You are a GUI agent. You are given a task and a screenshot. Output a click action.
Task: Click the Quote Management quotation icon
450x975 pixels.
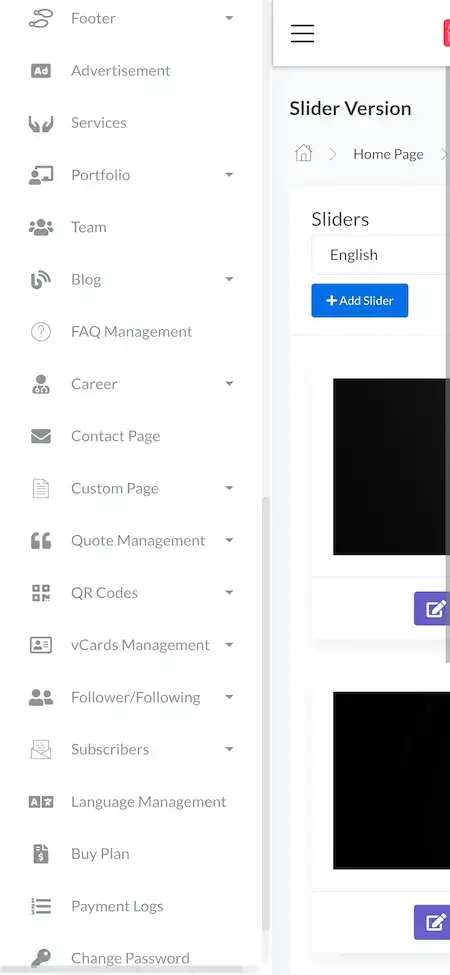41,541
